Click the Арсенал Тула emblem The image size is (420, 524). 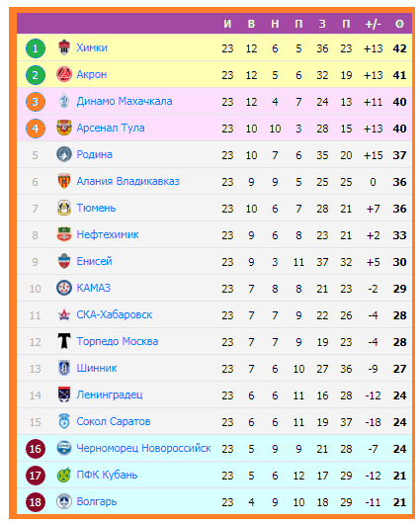tap(64, 128)
